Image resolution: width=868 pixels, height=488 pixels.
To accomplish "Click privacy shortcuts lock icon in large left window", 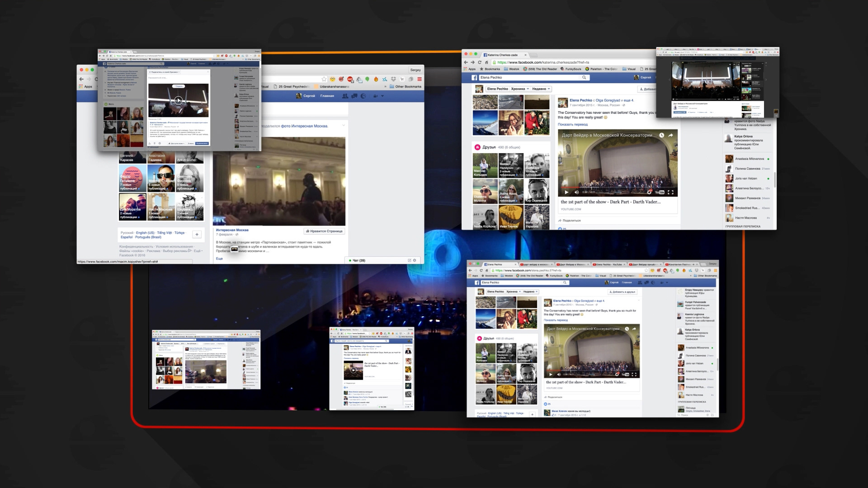I will (x=375, y=96).
